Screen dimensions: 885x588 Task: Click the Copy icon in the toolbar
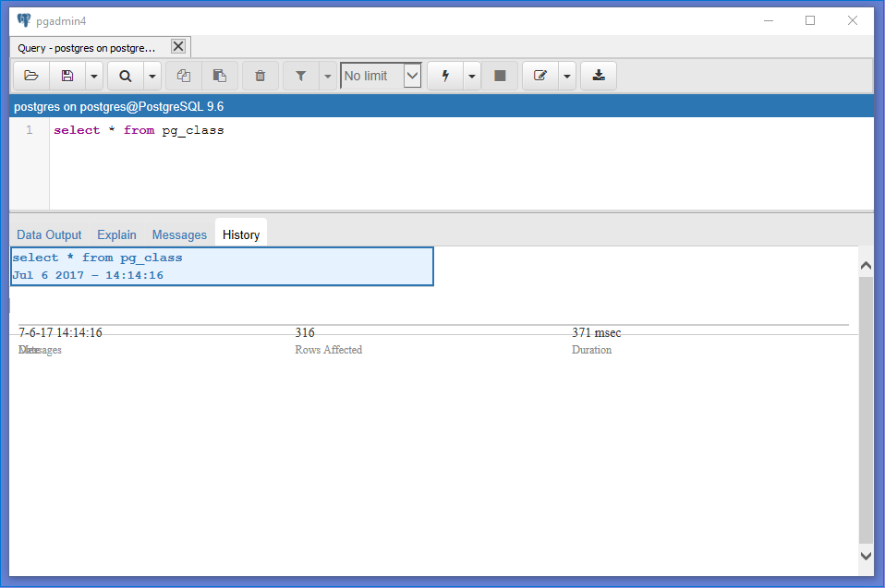point(184,76)
